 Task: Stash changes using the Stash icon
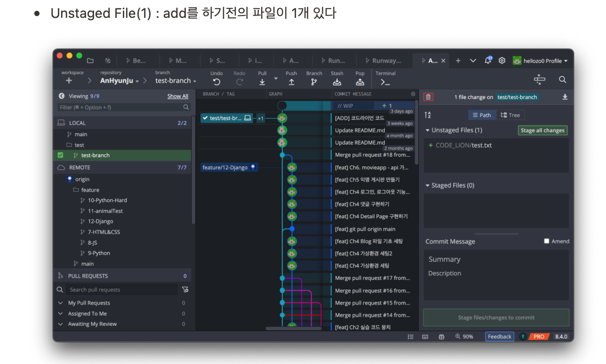tap(337, 82)
